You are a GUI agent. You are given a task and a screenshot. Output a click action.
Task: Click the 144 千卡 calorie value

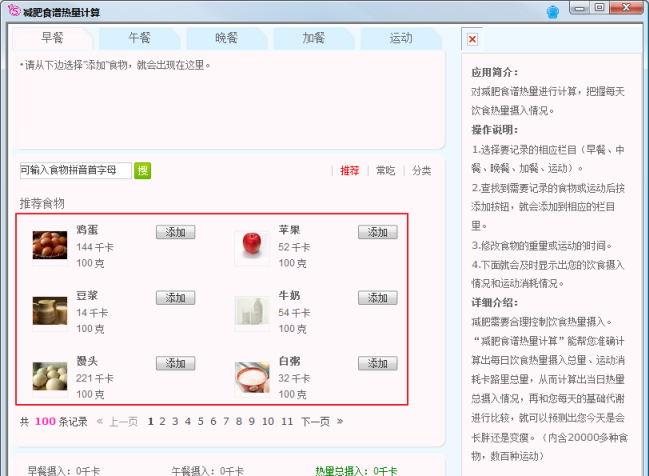click(x=95, y=247)
